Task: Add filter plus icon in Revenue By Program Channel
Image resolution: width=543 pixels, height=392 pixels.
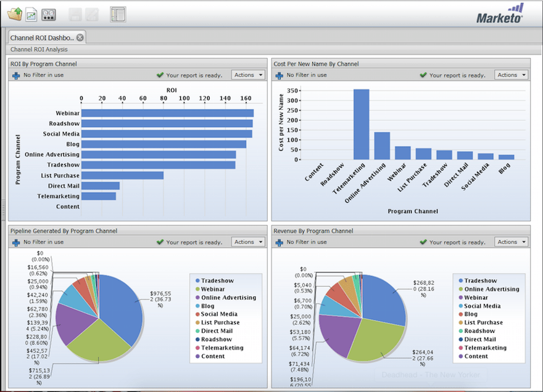Action: tap(279, 243)
